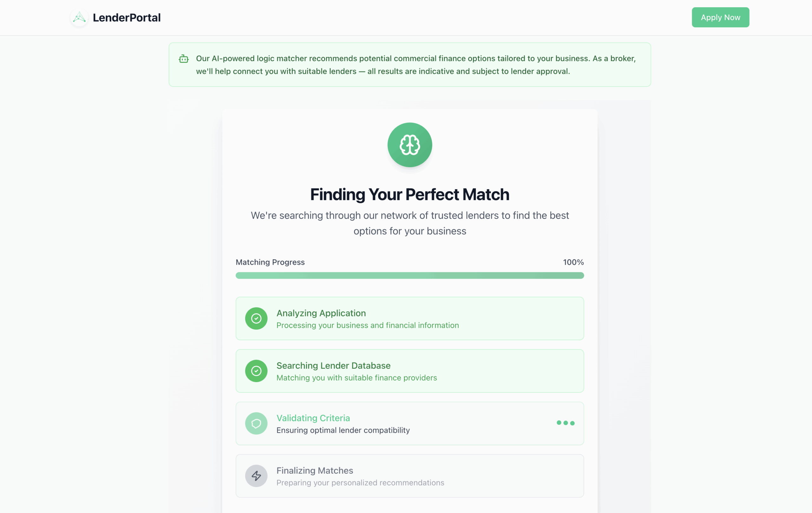Click the Matching Progress bar
Image resolution: width=812 pixels, height=513 pixels.
click(410, 276)
